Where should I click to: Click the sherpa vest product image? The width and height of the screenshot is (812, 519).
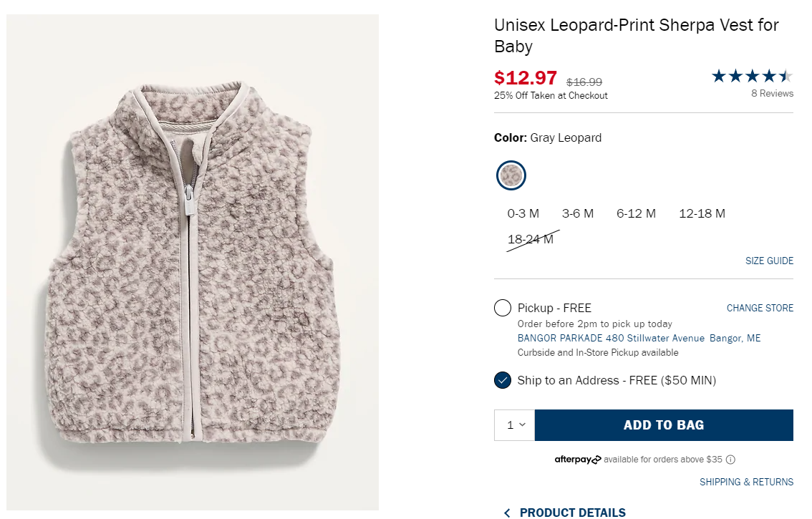point(193,263)
